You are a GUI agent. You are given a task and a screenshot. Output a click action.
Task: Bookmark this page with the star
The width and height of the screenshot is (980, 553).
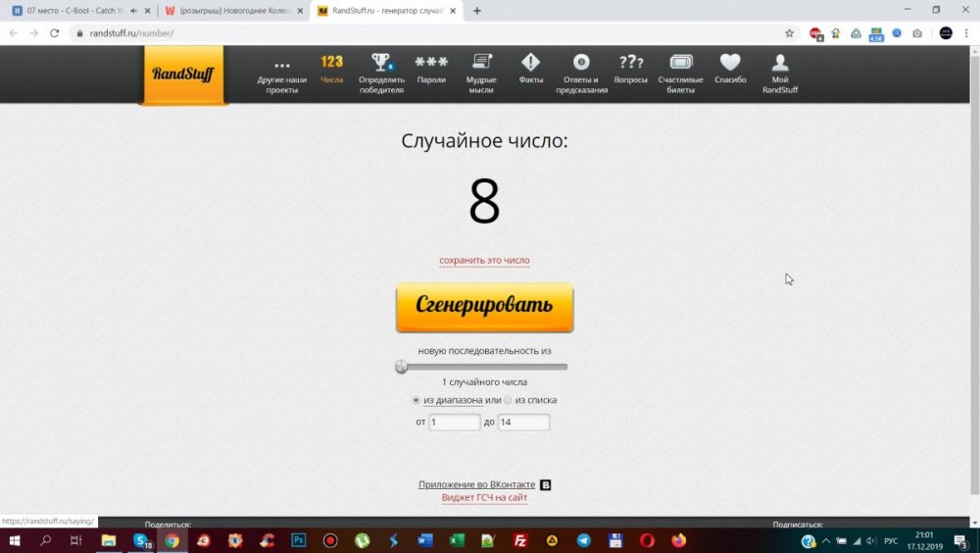pyautogui.click(x=789, y=33)
